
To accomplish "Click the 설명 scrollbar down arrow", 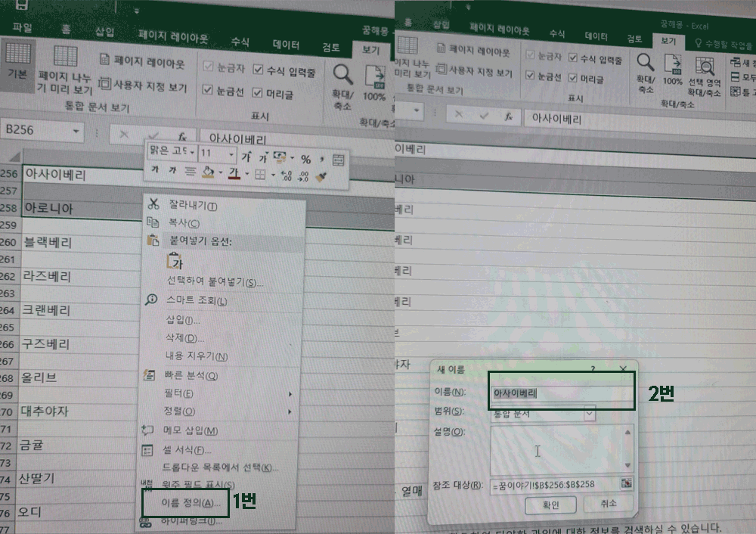I will pyautogui.click(x=627, y=465).
